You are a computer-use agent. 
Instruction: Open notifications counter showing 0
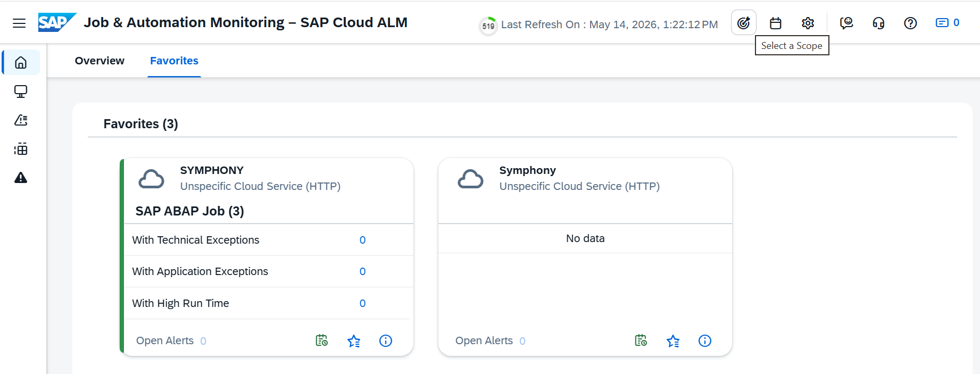coord(948,23)
